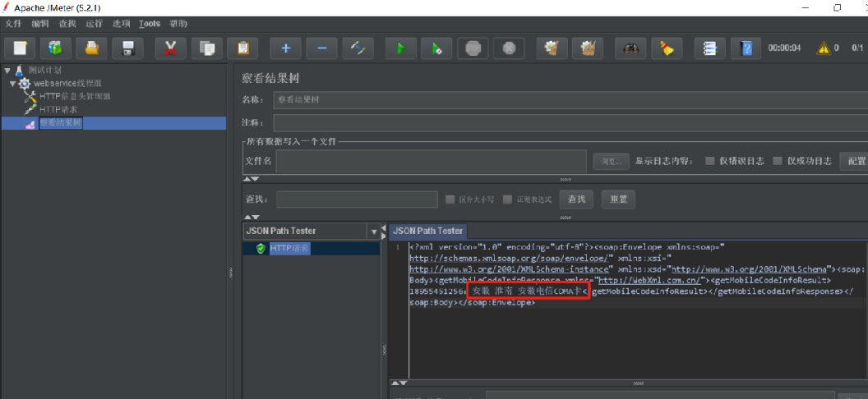The image size is (868, 399).
Task: Open the Templates icon in toolbar
Action: click(x=55, y=48)
